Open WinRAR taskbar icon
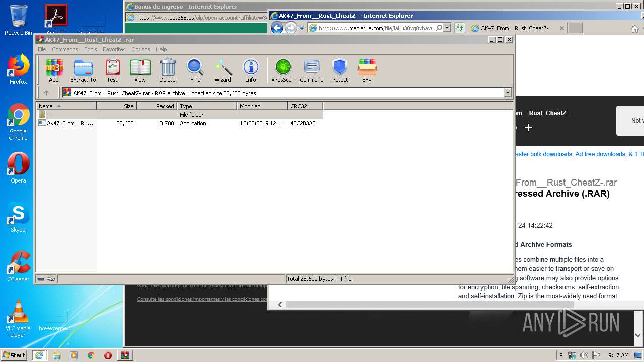644x362 pixels. point(125,355)
